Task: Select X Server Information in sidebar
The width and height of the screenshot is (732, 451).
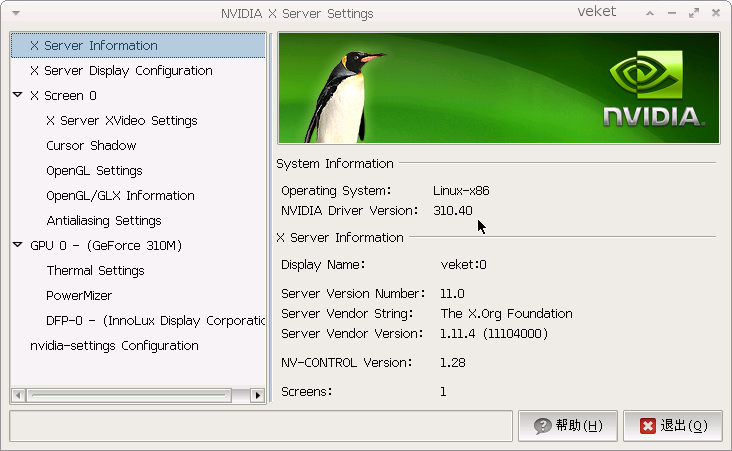Action: (138, 45)
